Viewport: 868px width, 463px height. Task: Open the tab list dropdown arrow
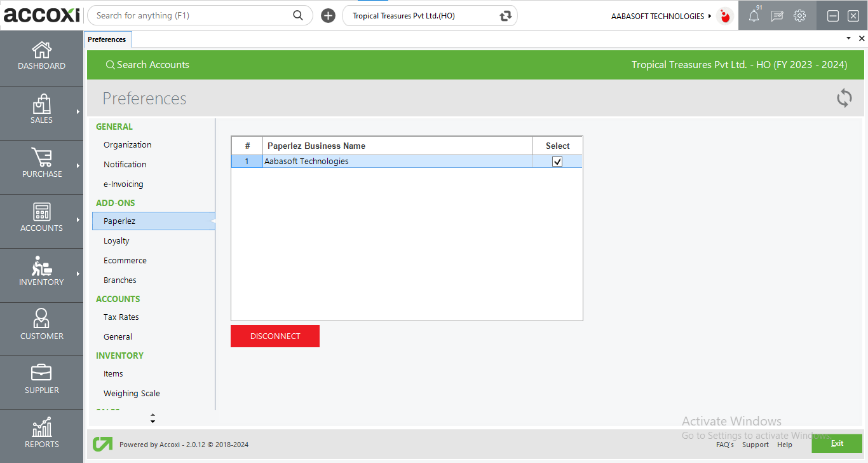tap(848, 39)
